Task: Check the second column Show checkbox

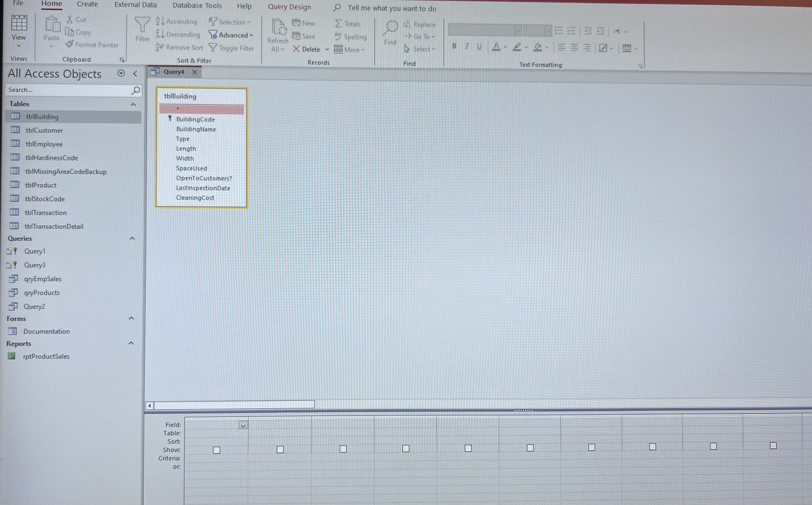Action: 280,450
